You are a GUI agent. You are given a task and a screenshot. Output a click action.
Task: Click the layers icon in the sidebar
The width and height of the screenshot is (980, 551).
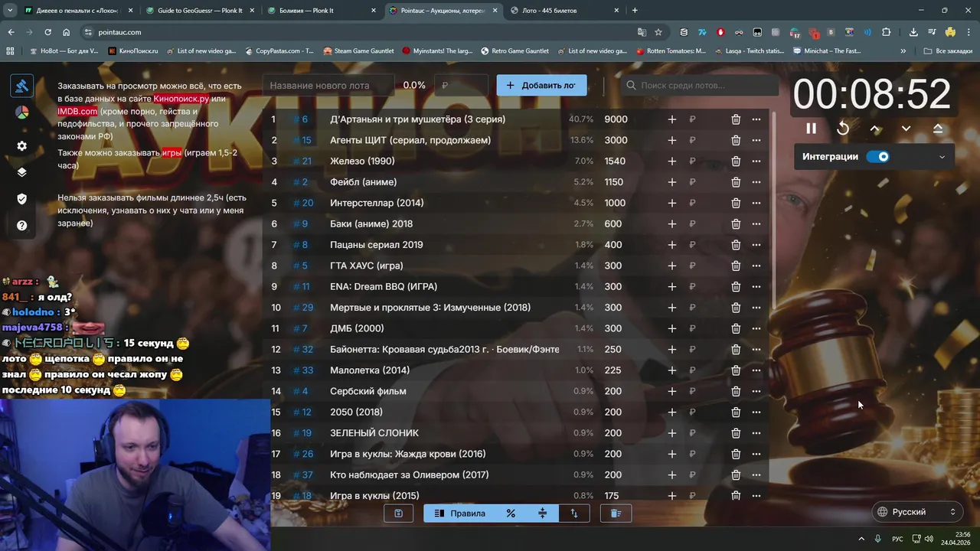21,172
